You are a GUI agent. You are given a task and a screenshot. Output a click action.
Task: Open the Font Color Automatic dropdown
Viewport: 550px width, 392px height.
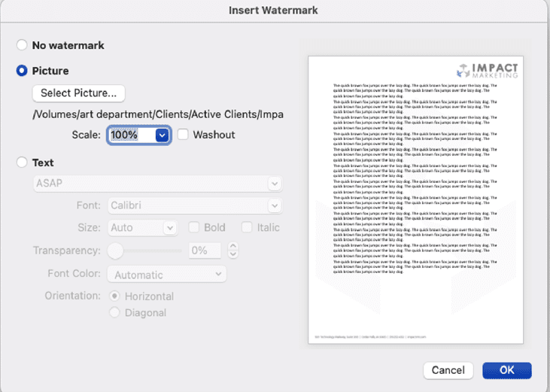click(x=166, y=275)
